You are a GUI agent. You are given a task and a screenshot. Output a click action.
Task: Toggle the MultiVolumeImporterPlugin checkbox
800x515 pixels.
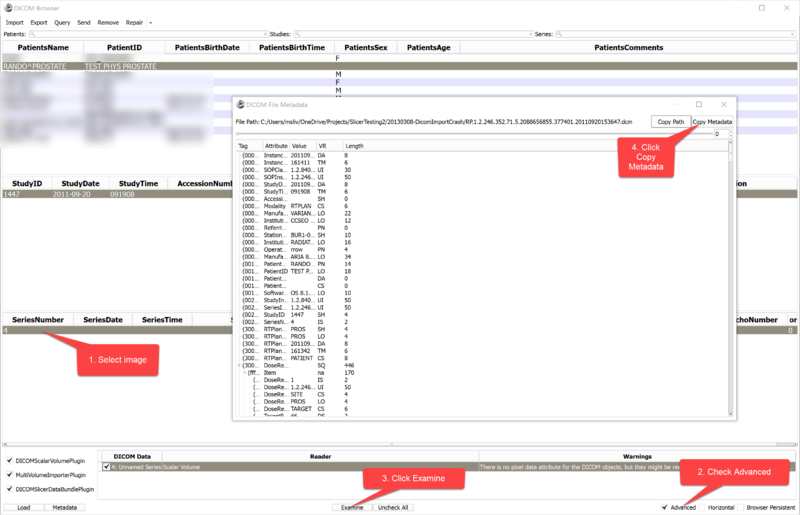(x=10, y=475)
